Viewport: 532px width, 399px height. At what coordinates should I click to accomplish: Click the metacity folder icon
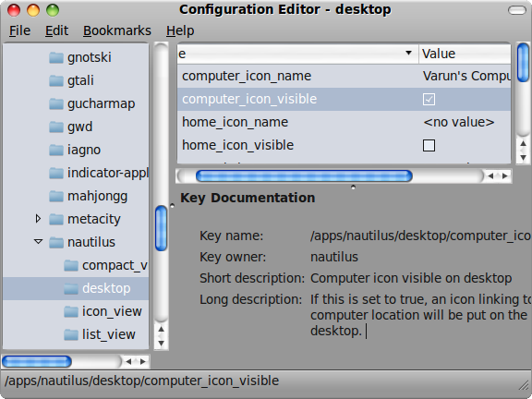[56, 219]
